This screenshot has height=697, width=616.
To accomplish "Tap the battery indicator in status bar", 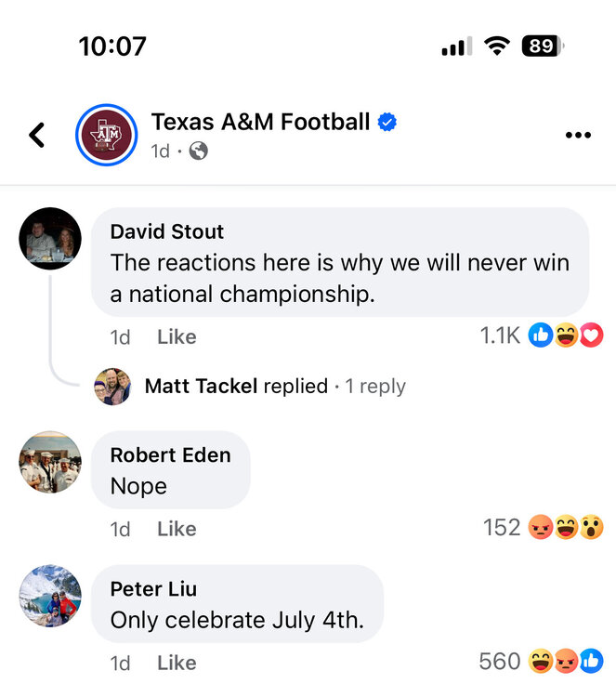I will click(x=543, y=46).
